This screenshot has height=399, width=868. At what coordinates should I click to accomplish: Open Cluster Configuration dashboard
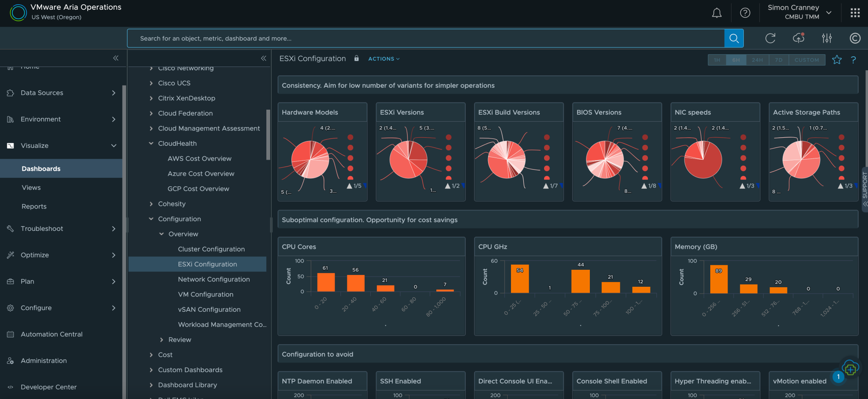(x=211, y=249)
